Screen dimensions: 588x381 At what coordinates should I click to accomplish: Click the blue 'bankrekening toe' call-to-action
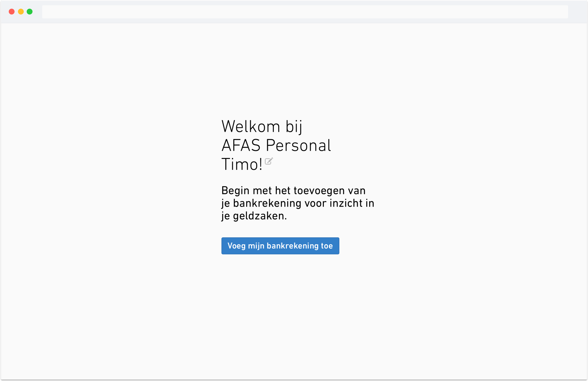(x=280, y=246)
